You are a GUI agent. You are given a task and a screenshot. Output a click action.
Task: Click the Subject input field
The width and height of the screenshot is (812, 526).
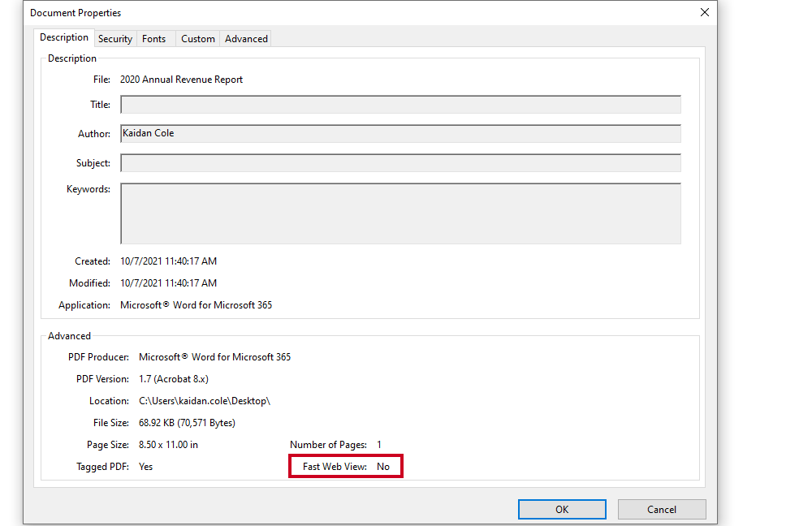point(400,163)
